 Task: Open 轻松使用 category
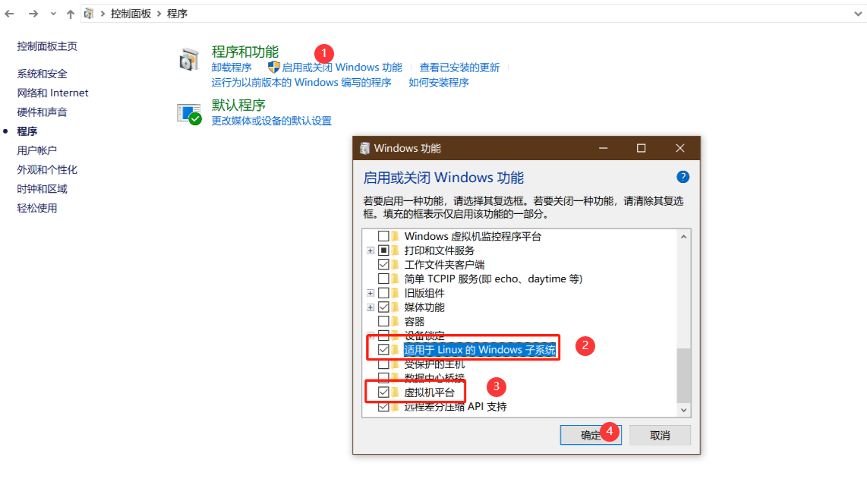[x=37, y=208]
